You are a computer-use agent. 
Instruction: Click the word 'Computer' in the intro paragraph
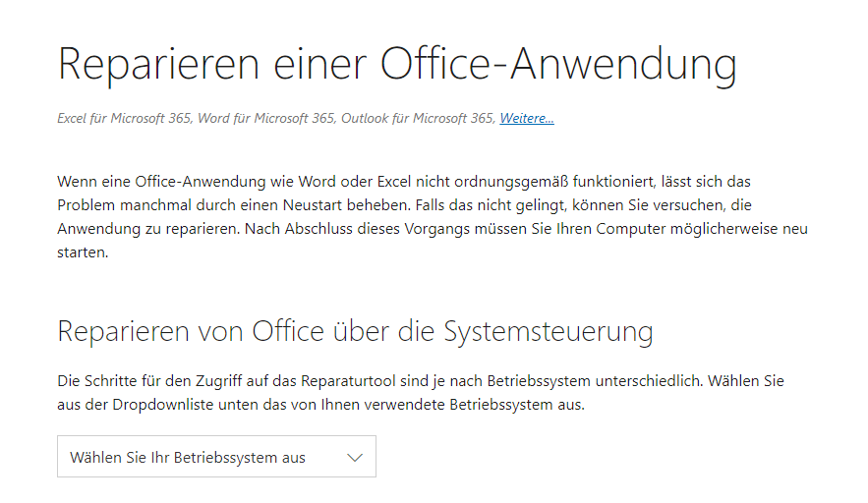630,229
